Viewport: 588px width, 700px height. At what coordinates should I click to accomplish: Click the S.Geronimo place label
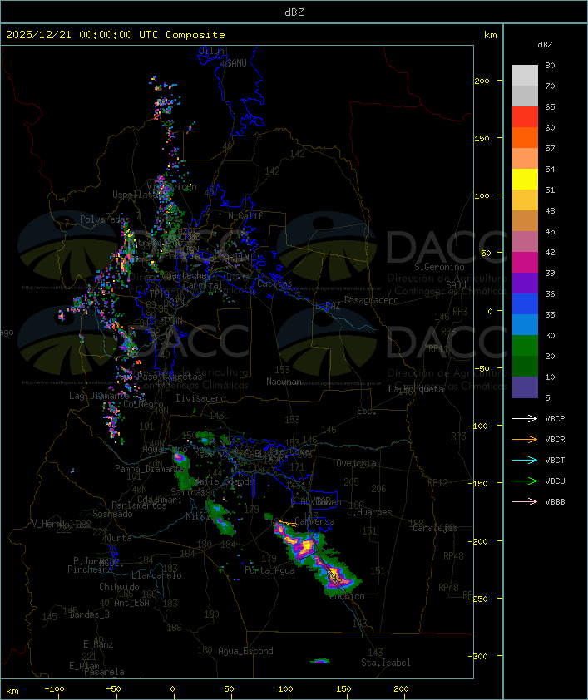tap(439, 267)
